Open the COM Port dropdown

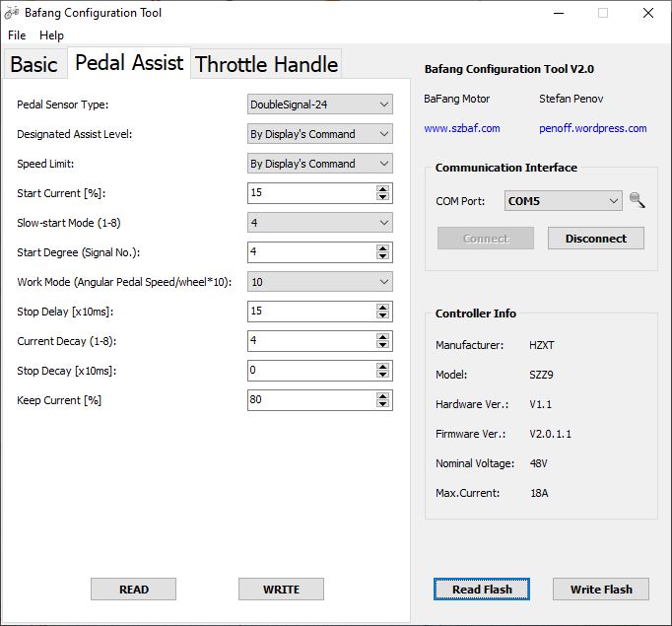(x=564, y=201)
